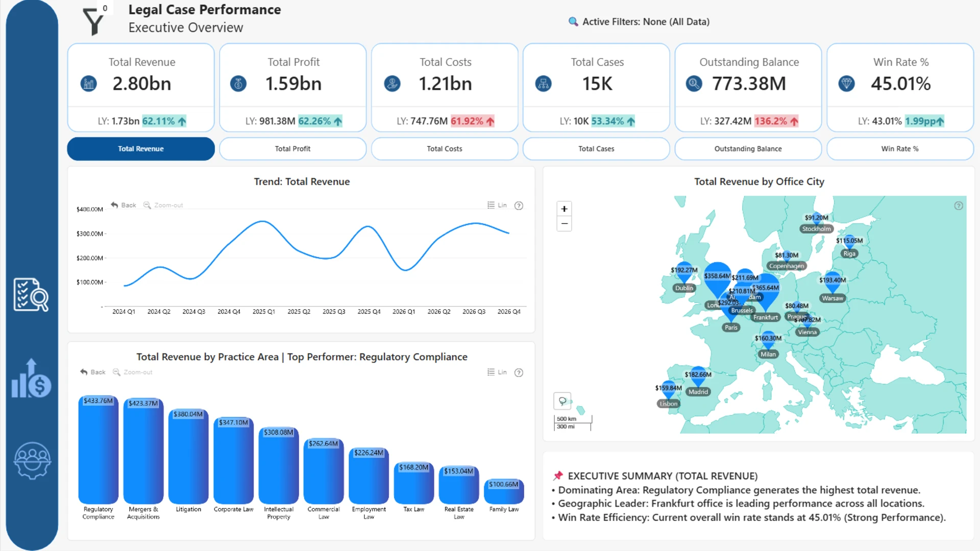The height and width of the screenshot is (551, 980).
Task: Click the trend chart help question icon
Action: pos(519,206)
